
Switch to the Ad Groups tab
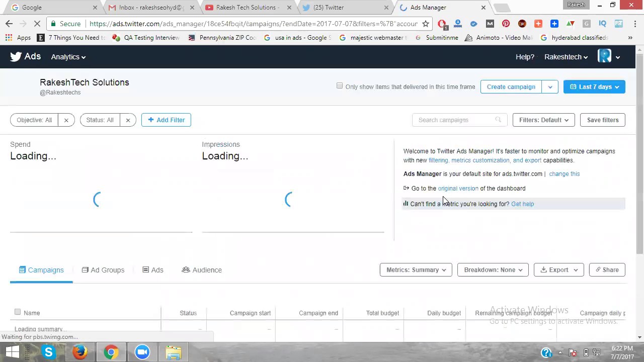pos(103,270)
